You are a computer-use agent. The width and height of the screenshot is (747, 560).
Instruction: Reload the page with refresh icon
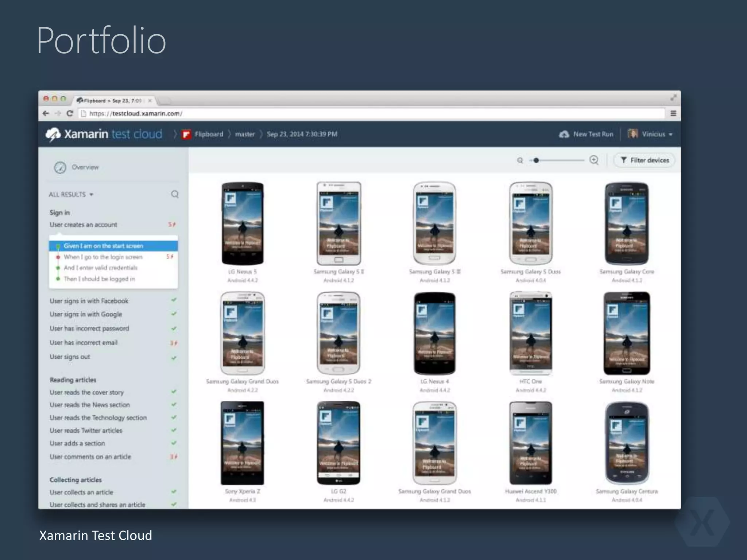[70, 113]
